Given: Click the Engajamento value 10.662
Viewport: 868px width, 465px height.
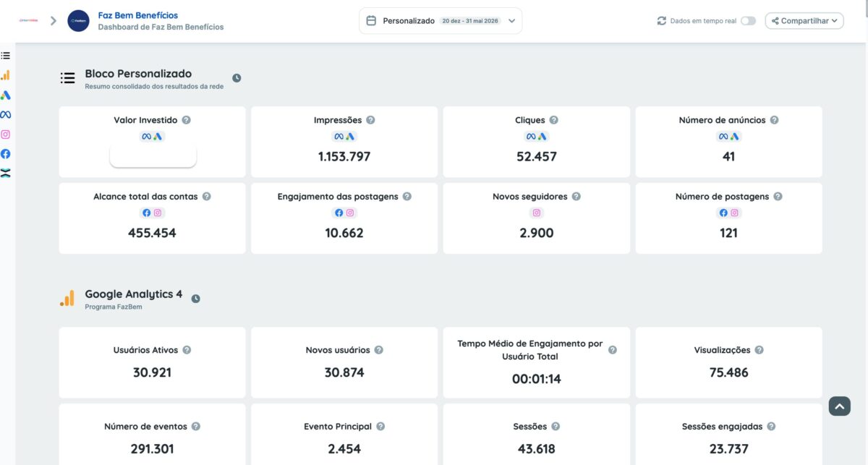Looking at the screenshot, I should click(x=344, y=233).
